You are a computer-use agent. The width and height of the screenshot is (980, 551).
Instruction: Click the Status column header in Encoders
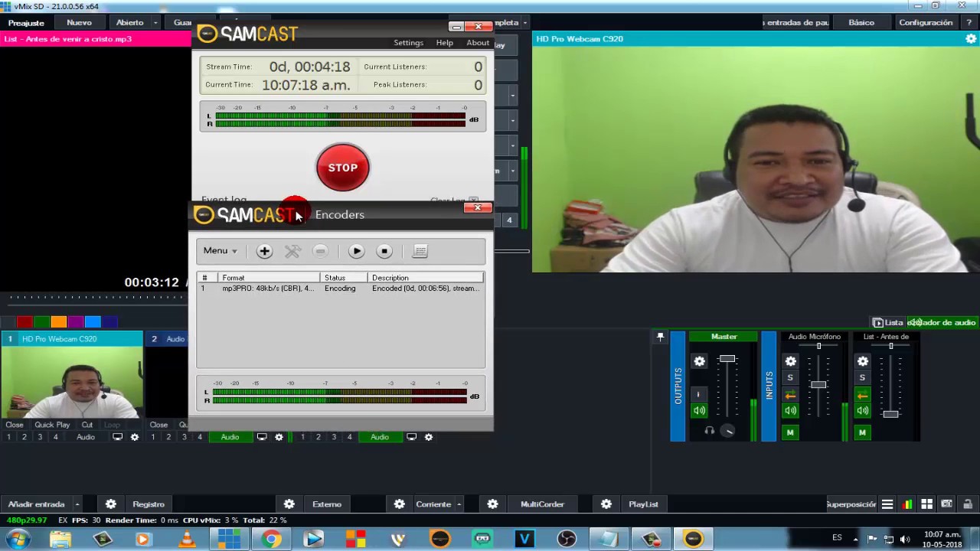pos(344,278)
